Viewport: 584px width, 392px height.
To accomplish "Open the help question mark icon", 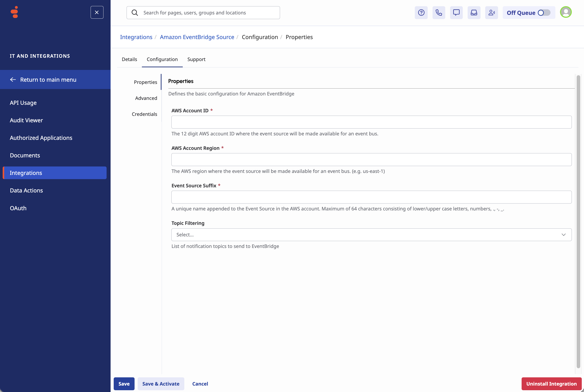I will (x=421, y=12).
